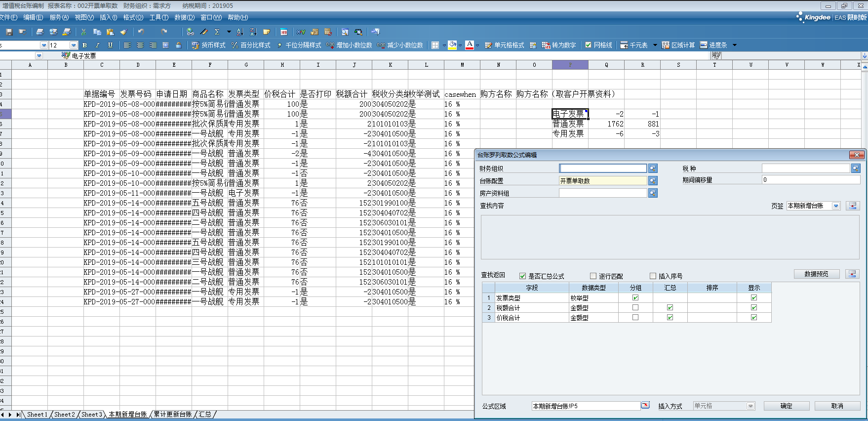Click the 期间偏移量 input field
The width and height of the screenshot is (868, 421).
click(811, 180)
